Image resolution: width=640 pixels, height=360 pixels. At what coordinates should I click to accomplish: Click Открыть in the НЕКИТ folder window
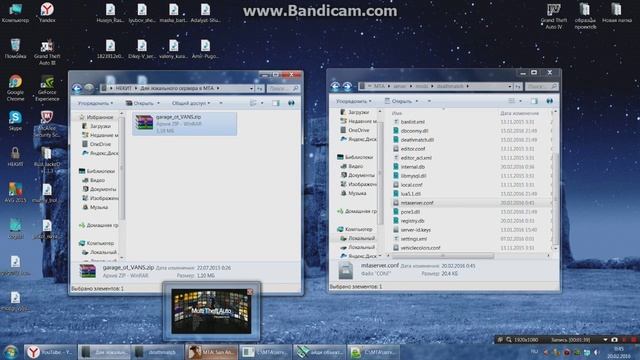(x=143, y=103)
